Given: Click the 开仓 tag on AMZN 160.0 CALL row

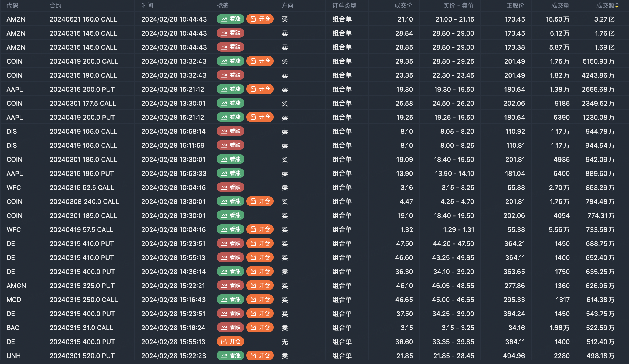Looking at the screenshot, I should pyautogui.click(x=260, y=19).
